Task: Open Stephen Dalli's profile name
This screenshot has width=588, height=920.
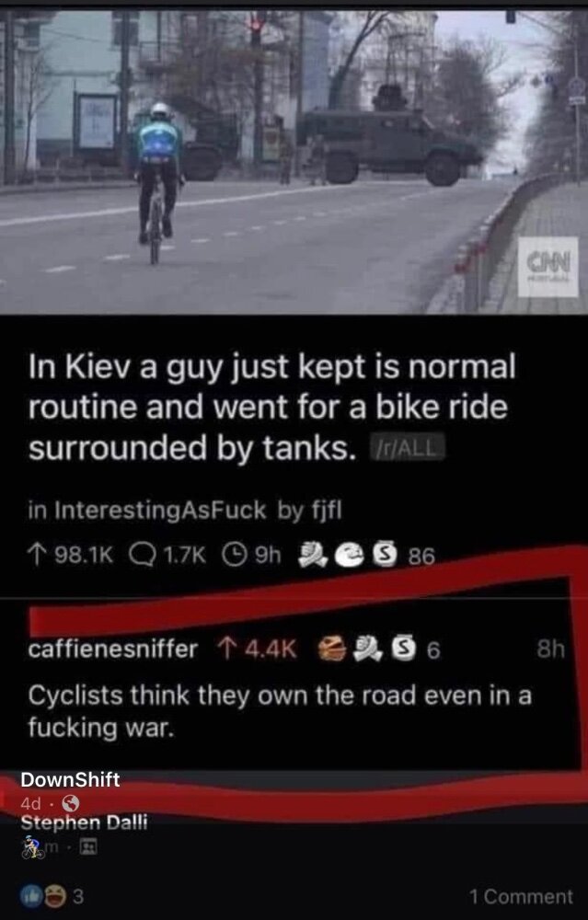Action: 84,822
